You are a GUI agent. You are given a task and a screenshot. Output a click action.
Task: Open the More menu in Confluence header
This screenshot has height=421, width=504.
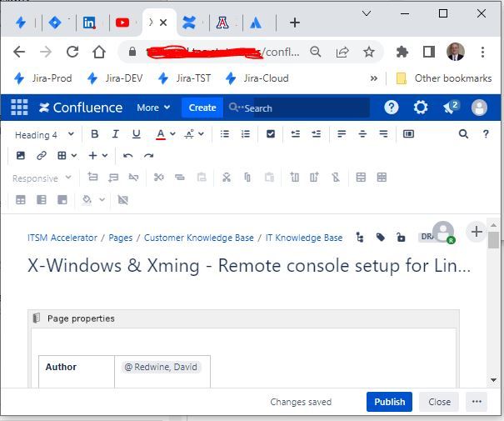click(153, 108)
